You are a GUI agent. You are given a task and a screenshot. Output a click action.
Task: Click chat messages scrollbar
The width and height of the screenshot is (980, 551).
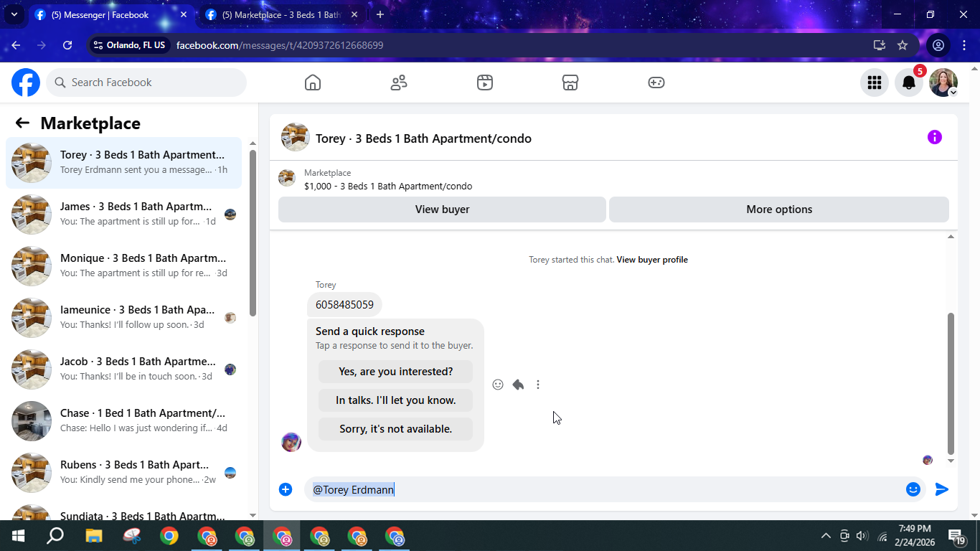(951, 384)
